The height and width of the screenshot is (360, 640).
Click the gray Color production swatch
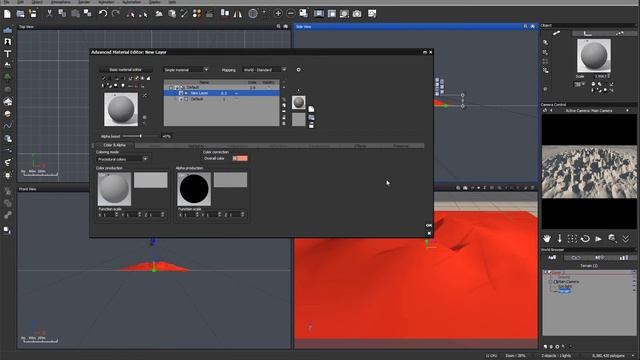(x=151, y=180)
